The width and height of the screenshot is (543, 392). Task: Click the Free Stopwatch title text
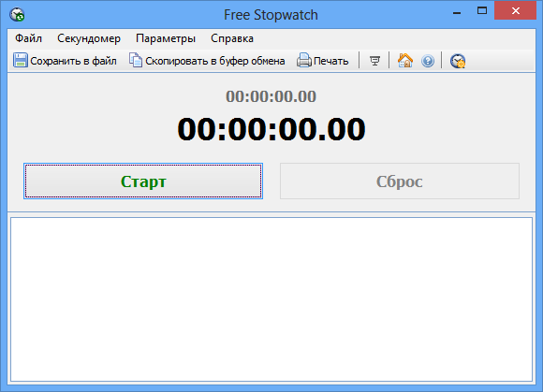(271, 15)
